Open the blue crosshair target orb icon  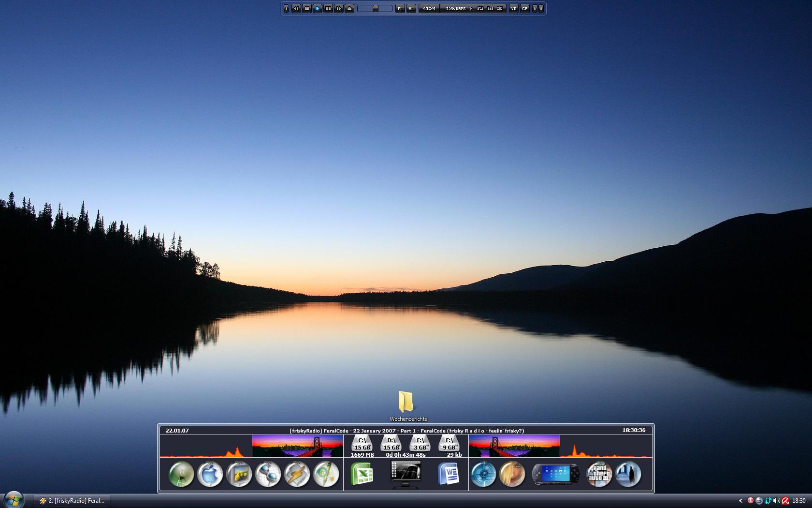click(483, 474)
